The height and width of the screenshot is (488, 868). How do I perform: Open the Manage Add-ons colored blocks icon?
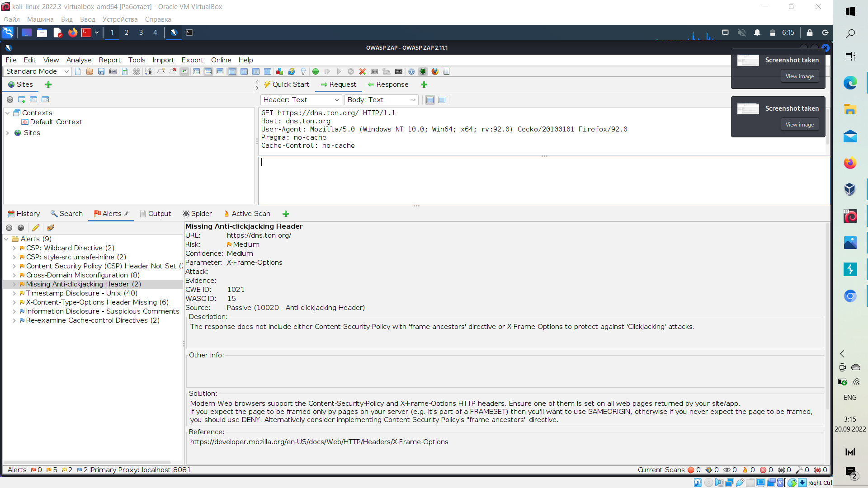point(280,71)
